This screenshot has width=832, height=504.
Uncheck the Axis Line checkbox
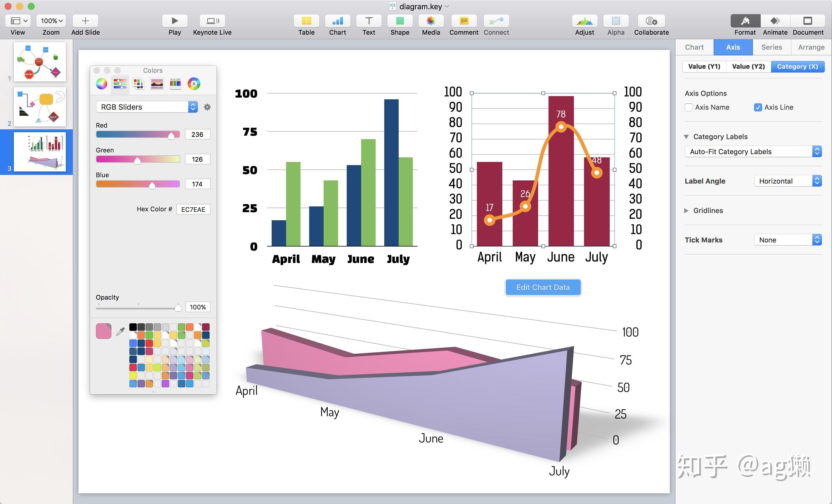click(758, 107)
